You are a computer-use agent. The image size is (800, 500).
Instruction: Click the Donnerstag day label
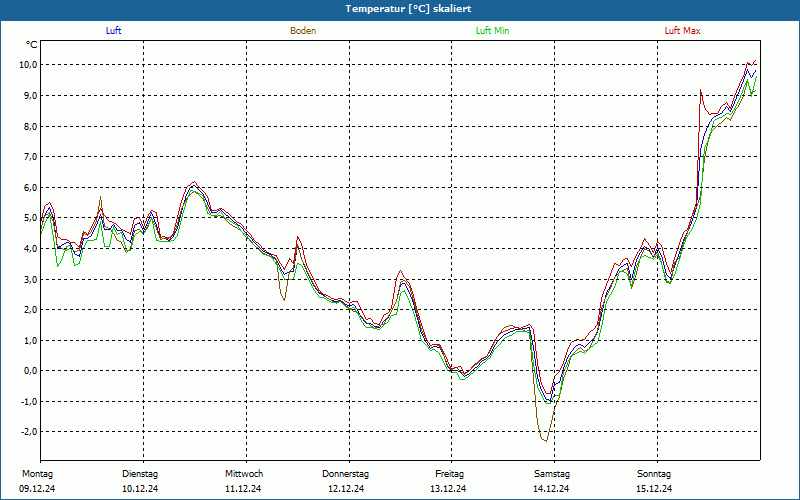click(345, 474)
